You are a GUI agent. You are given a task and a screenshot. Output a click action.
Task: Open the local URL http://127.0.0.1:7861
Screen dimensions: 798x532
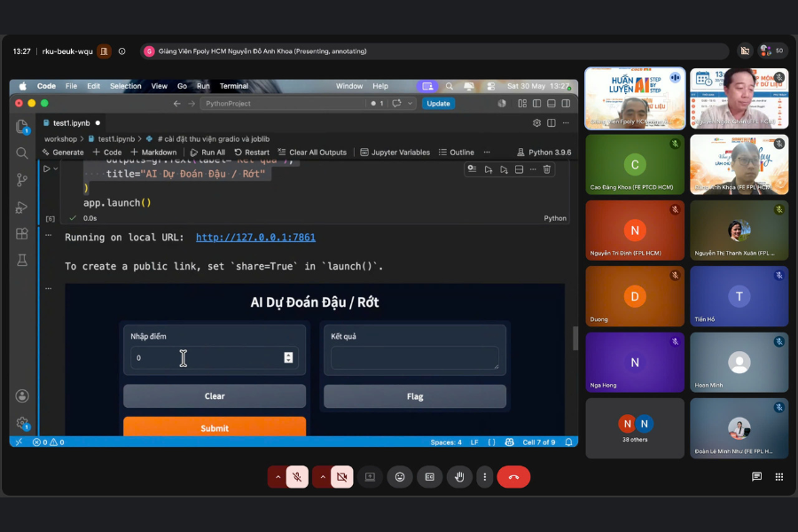pyautogui.click(x=255, y=238)
